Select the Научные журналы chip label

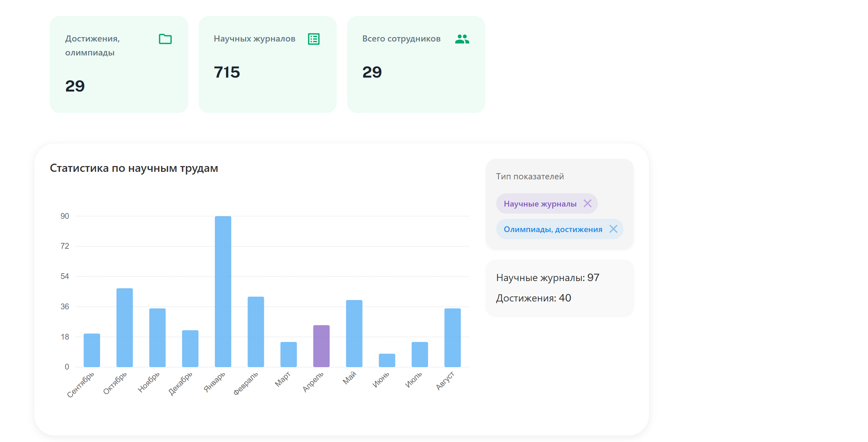[x=540, y=204]
